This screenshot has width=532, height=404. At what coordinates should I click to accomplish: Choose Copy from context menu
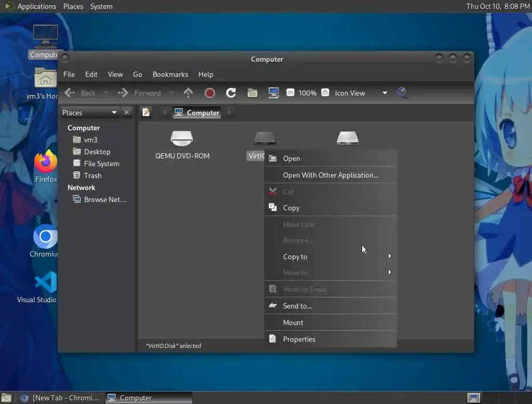[330, 208]
